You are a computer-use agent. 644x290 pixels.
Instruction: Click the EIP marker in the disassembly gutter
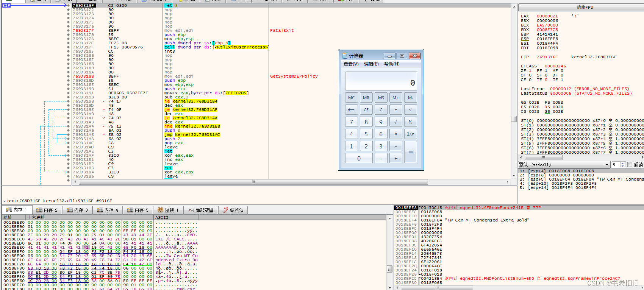(6, 5)
